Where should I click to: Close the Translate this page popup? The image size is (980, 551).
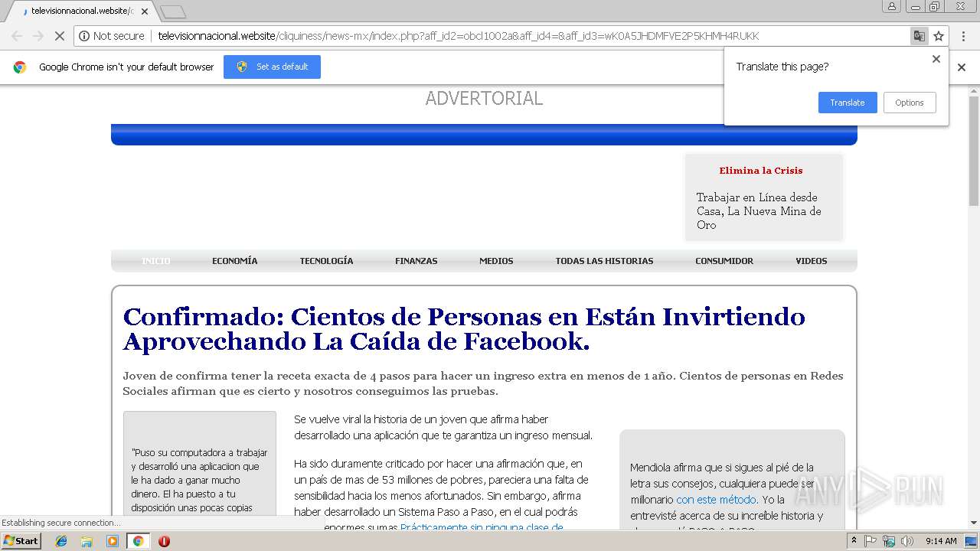[x=936, y=59]
